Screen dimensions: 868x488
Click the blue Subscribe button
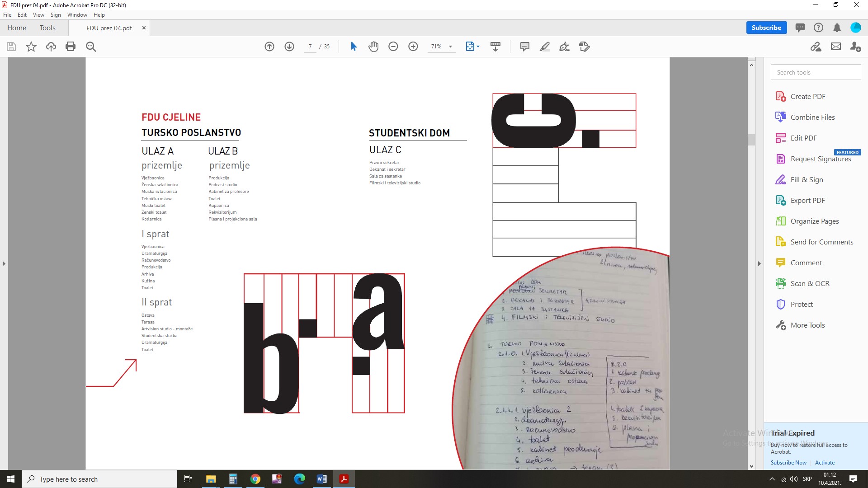coord(766,28)
